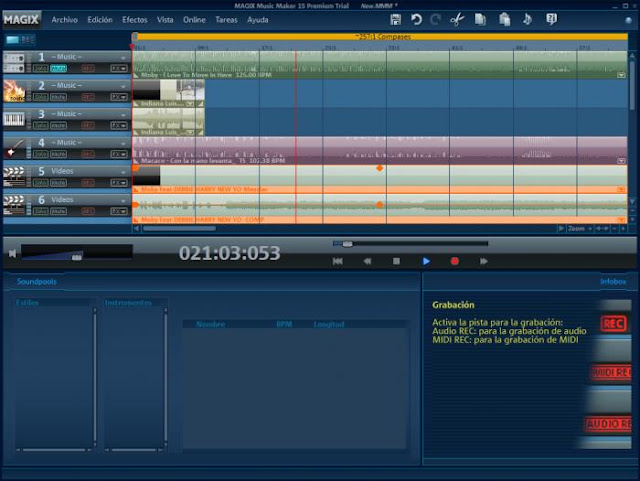Mute track 3
Screen dimensions: 640x481
58,126
